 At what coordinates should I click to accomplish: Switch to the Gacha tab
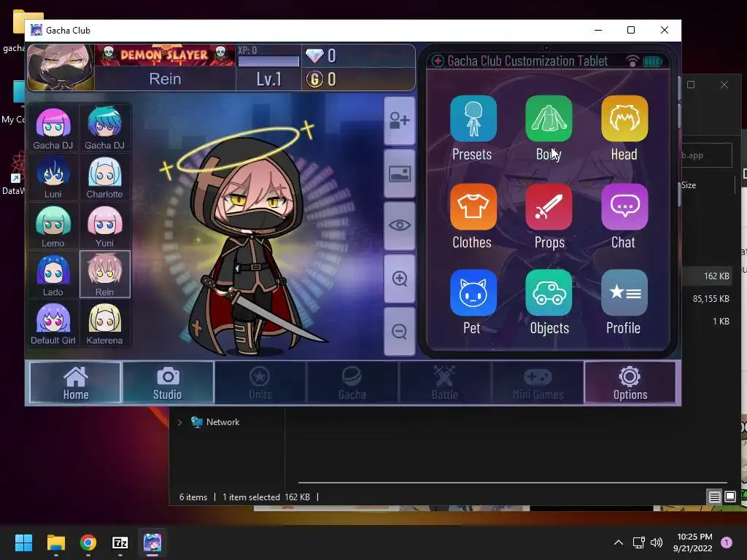point(352,382)
